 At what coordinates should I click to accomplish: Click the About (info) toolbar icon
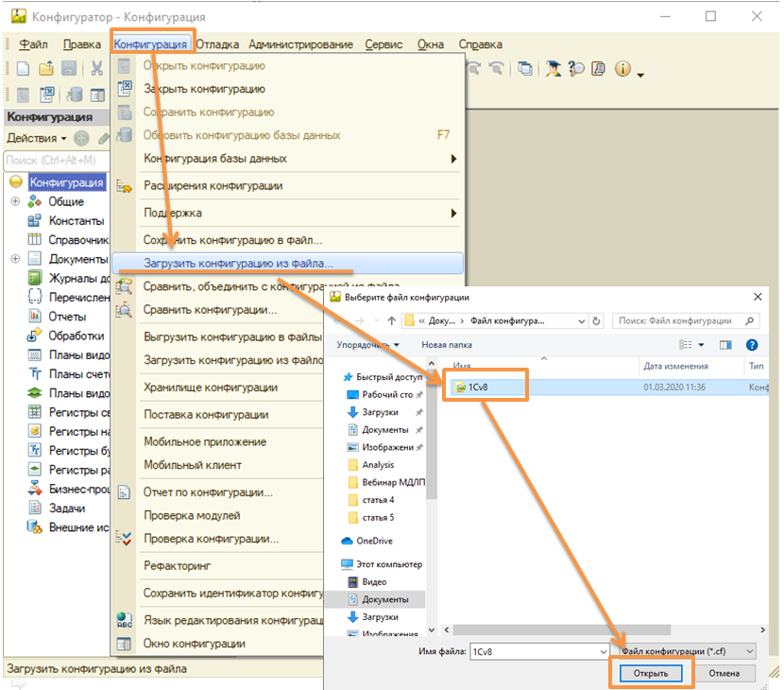tap(622, 69)
